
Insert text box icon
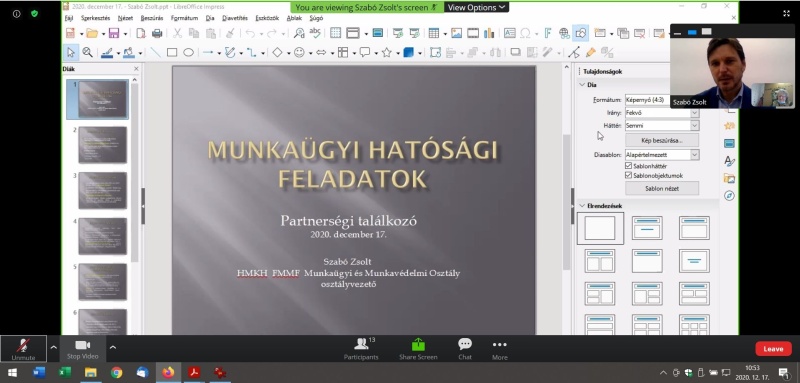(509, 33)
